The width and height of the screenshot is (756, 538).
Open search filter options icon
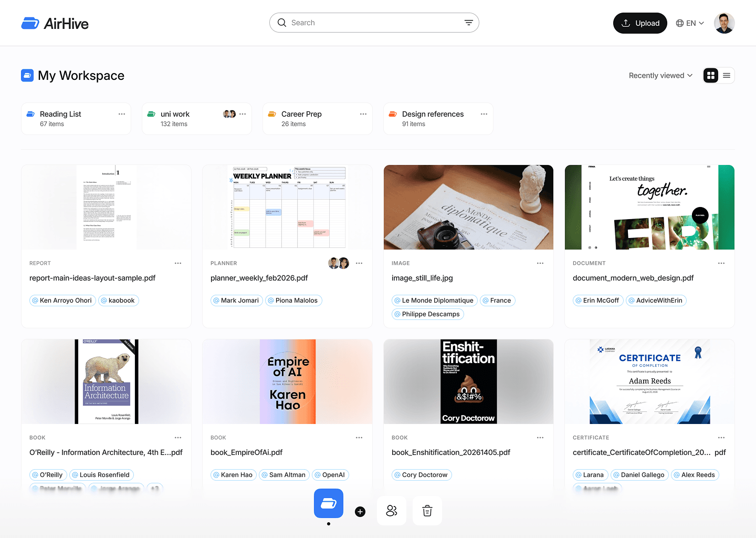tap(468, 23)
